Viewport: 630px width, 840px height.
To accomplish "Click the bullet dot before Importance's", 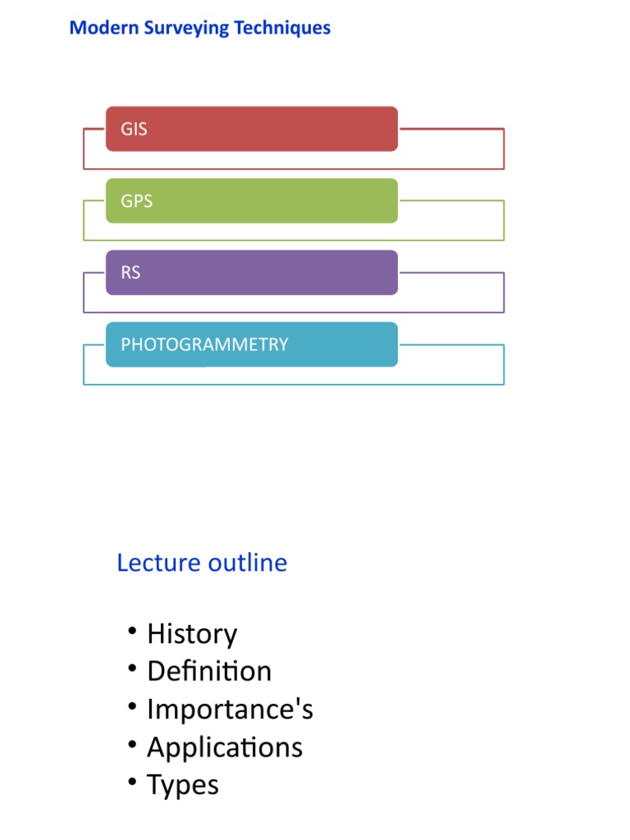I will click(132, 706).
